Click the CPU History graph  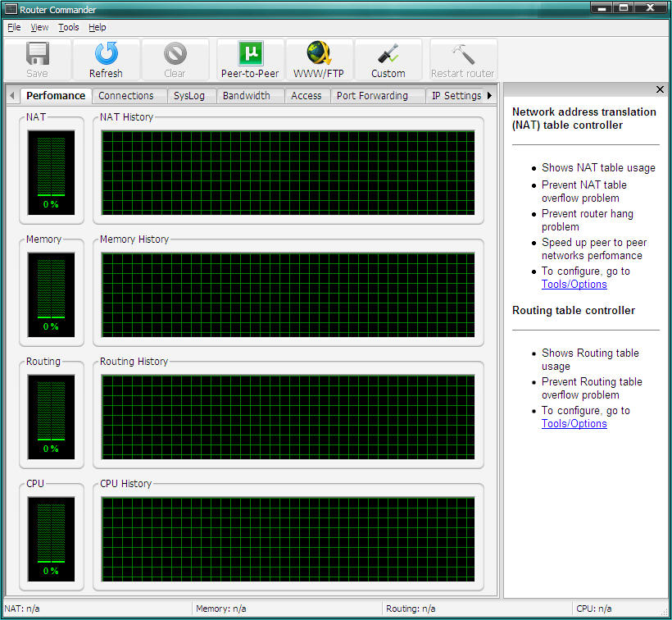288,539
